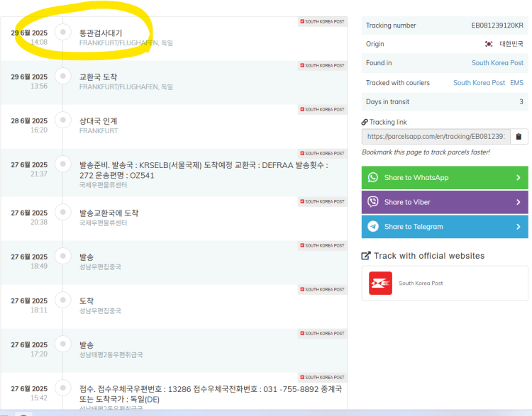The height and width of the screenshot is (416, 532).
Task: Click timeline dot for 16:20 event
Action: tap(62, 120)
